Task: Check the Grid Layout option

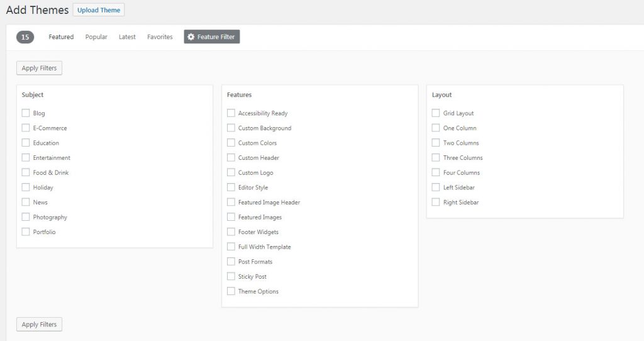Action: coord(436,113)
